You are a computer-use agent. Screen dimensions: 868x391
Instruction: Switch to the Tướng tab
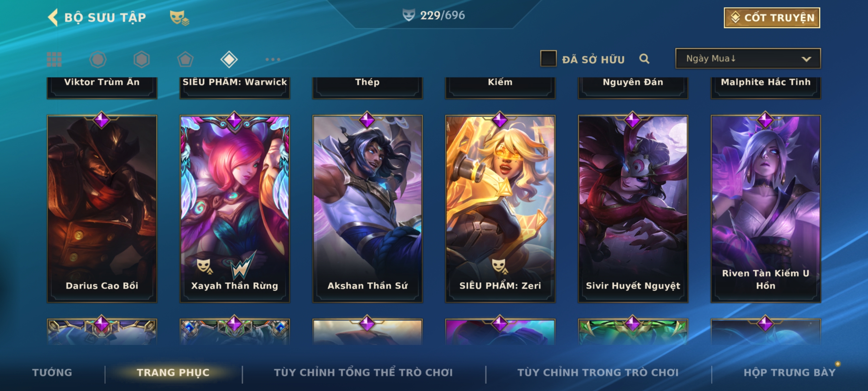(x=52, y=373)
